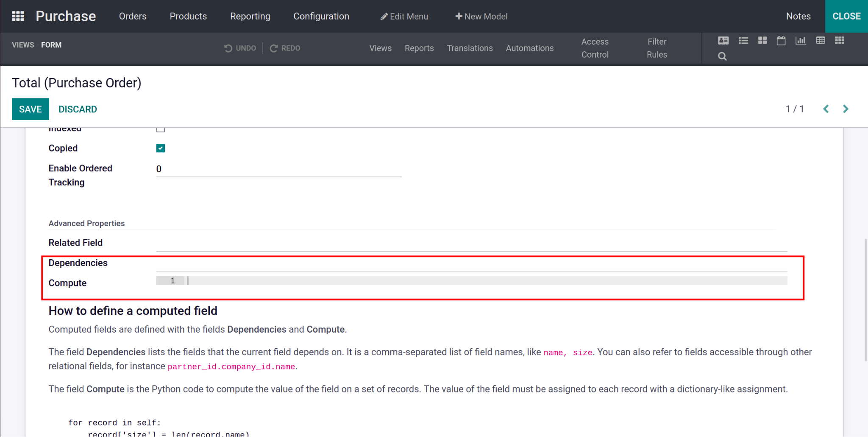Viewport: 868px width, 437px height.
Task: Open the Reporting menu
Action: [250, 16]
